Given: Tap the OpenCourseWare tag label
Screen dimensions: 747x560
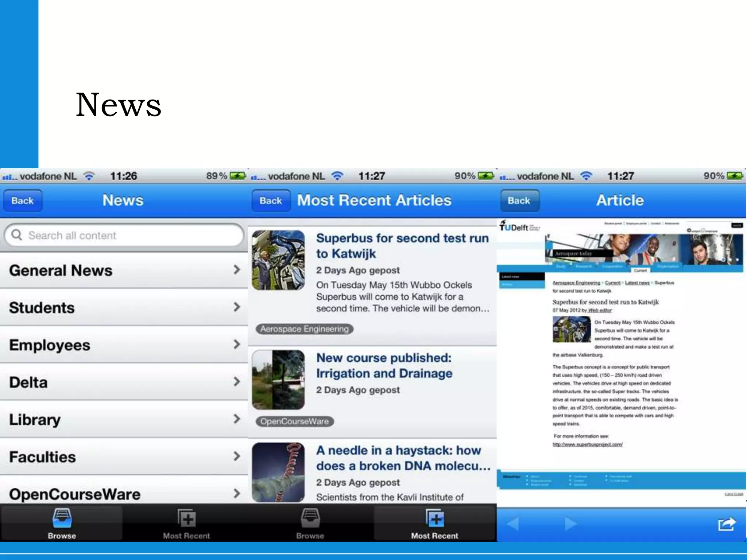Looking at the screenshot, I should pos(295,421).
